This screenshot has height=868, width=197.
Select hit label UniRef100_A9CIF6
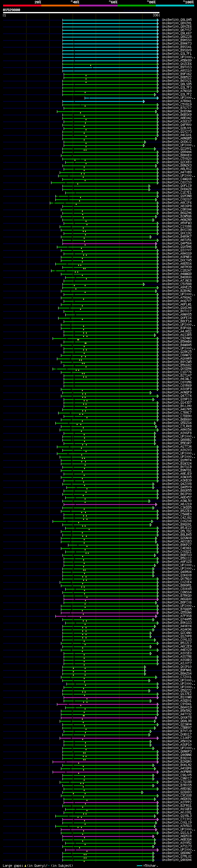tap(177, 203)
